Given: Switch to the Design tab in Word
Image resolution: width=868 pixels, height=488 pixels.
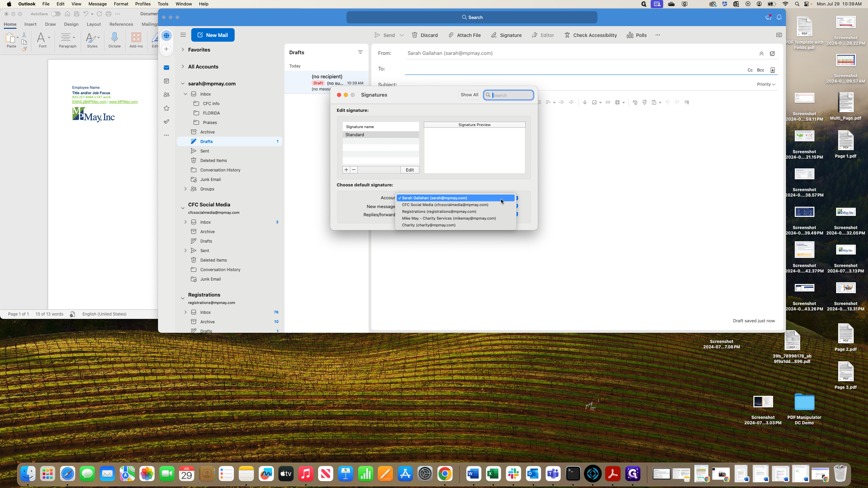Looking at the screenshot, I should (71, 24).
